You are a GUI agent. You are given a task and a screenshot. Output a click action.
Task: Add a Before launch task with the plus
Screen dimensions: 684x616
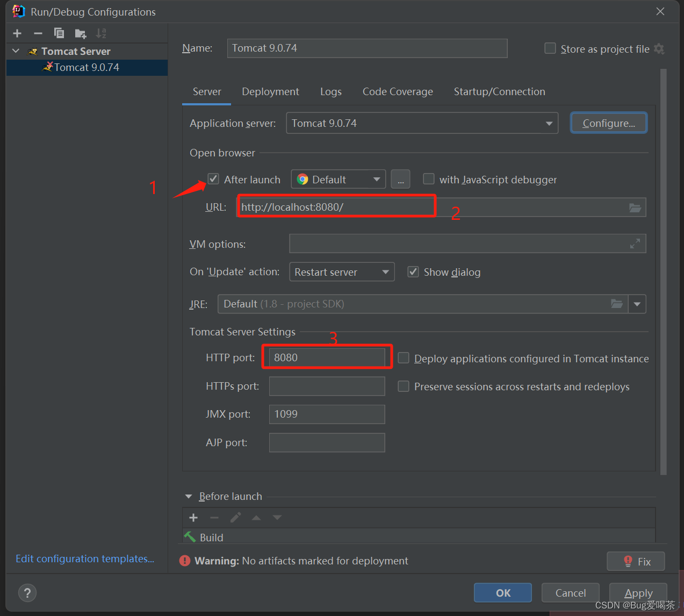[193, 518]
